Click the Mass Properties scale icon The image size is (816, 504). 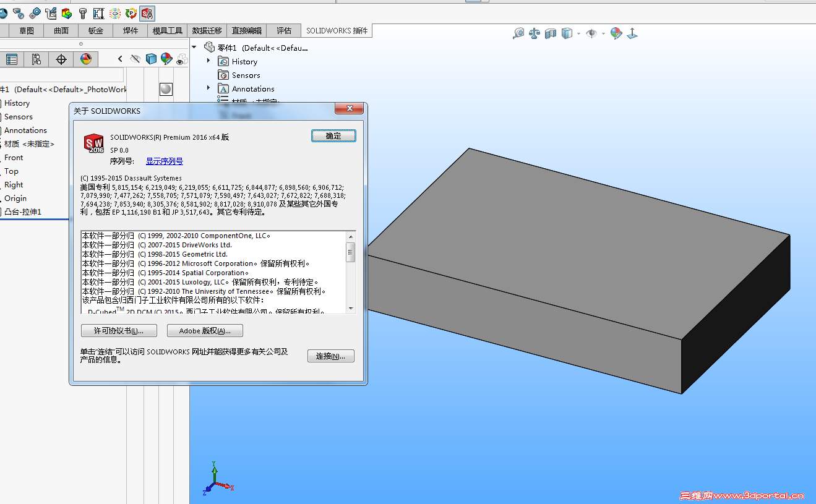click(x=535, y=33)
